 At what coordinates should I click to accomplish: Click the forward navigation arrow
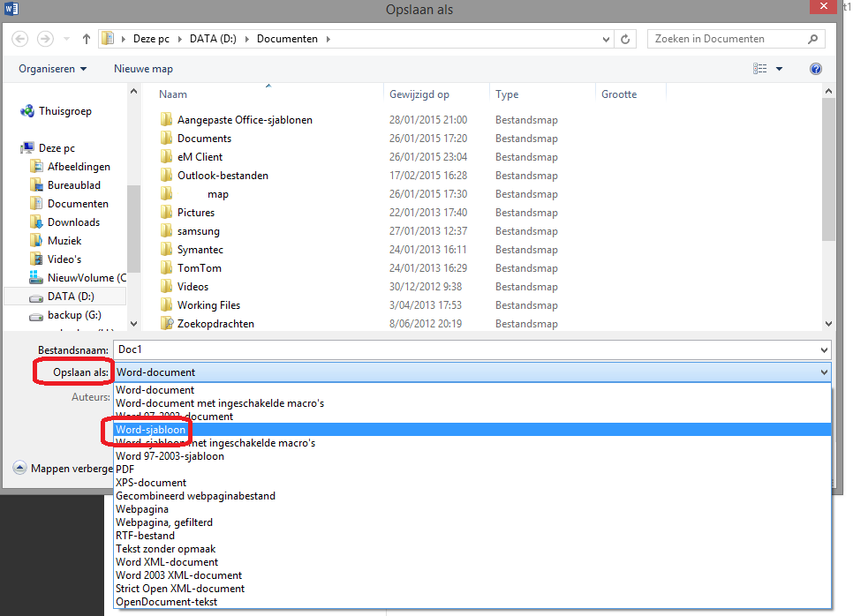point(45,39)
